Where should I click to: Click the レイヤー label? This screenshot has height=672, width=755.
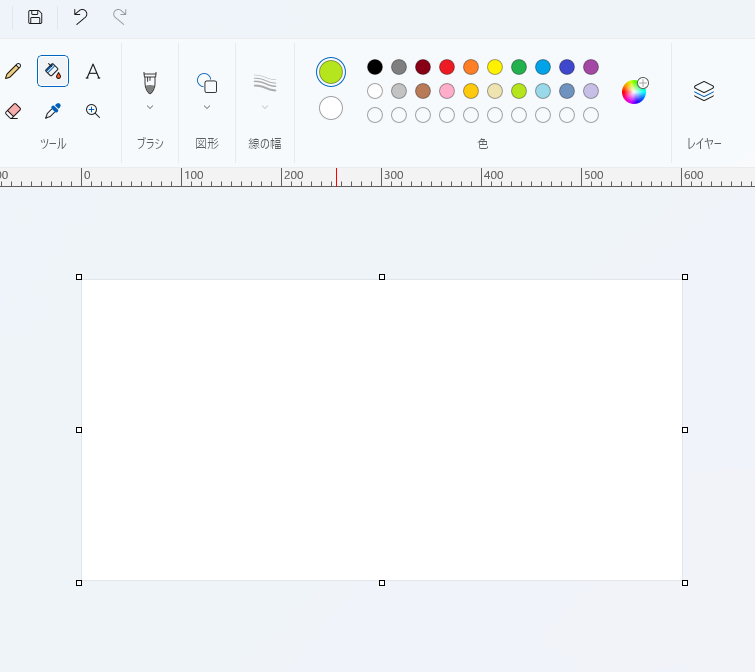tap(704, 143)
